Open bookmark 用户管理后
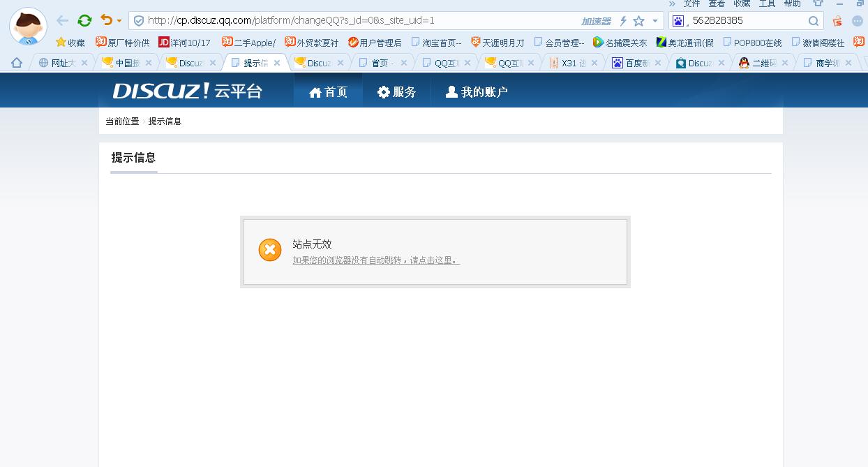This screenshot has width=868, height=467. click(x=375, y=43)
